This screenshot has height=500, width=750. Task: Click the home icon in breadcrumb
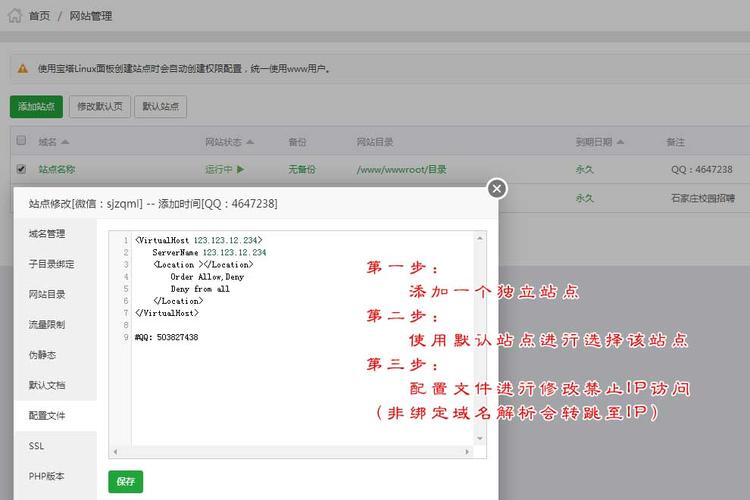pos(15,15)
